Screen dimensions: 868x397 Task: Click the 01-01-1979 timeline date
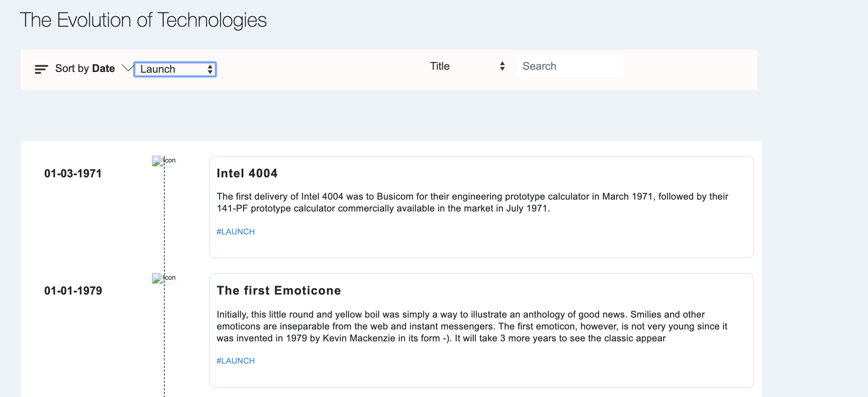tap(73, 291)
